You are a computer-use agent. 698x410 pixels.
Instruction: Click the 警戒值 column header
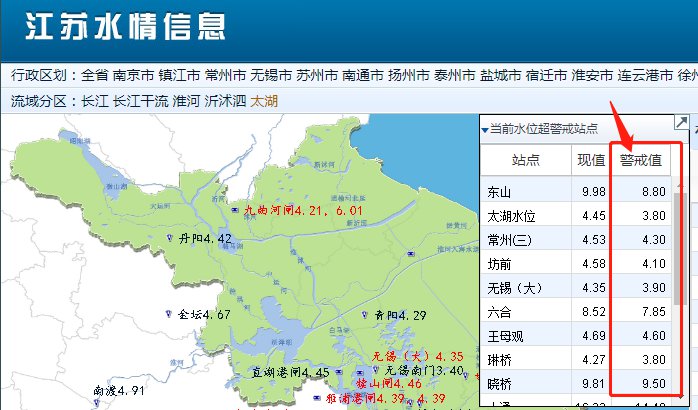641,160
